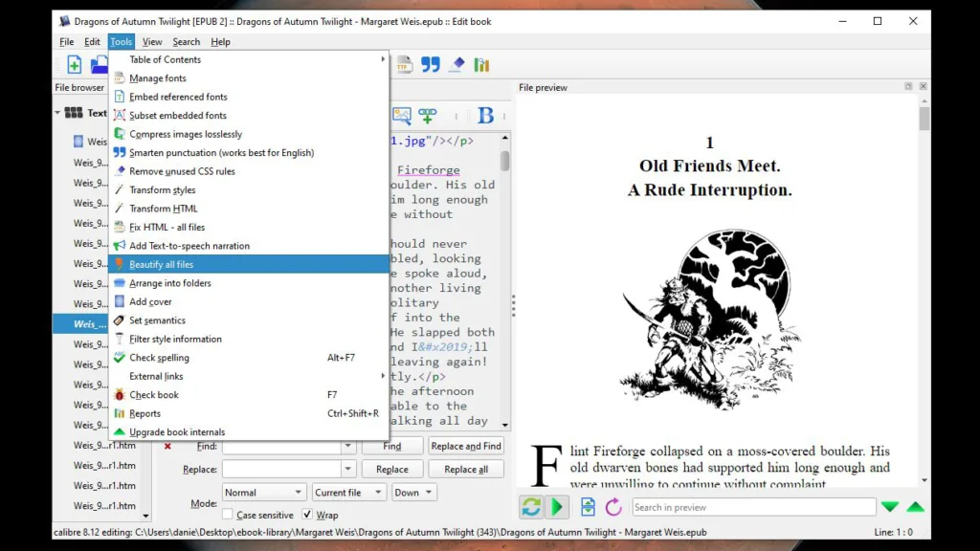Open the Embed referenced fonts toolbar icon
980x551 pixels.
[403, 64]
